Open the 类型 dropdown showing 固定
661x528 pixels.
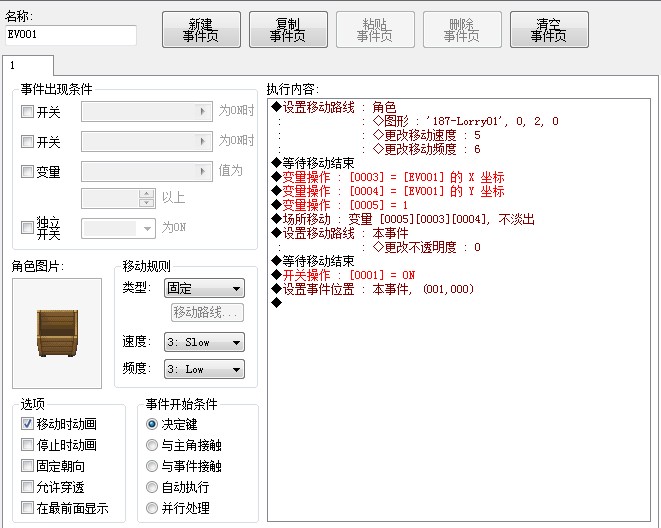204,289
